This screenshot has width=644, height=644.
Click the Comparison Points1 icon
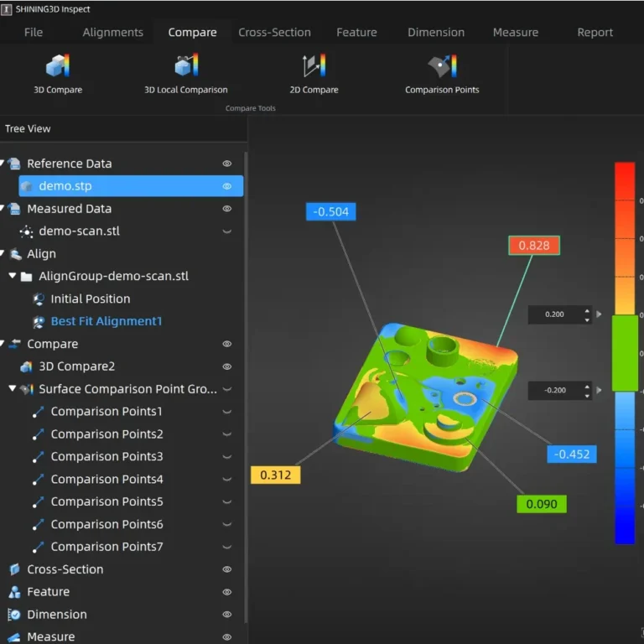tap(39, 412)
